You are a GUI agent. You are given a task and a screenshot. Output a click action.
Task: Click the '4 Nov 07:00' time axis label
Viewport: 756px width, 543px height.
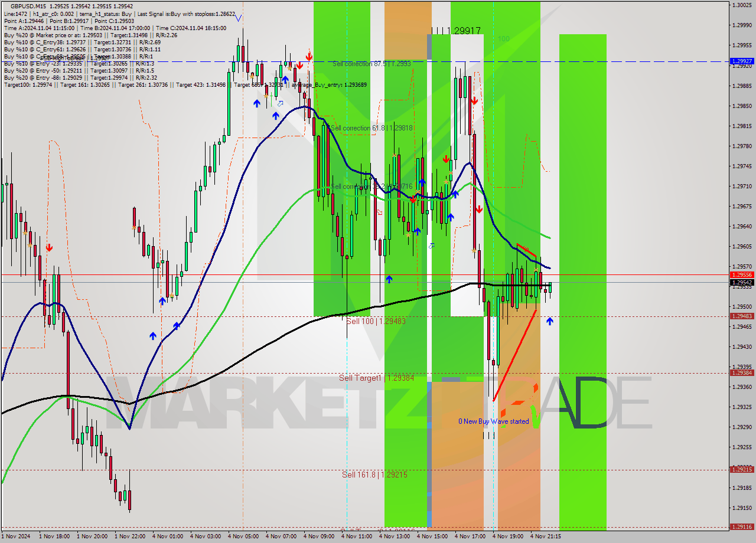point(281,537)
